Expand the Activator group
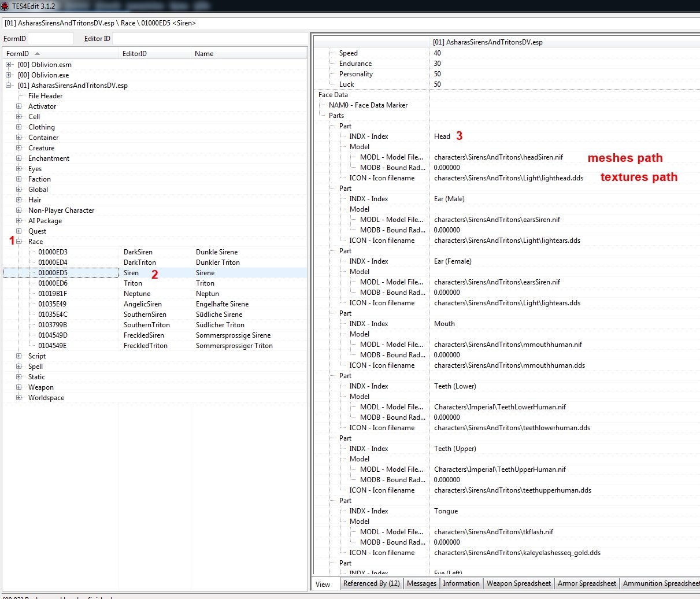This screenshot has width=700, height=599. (x=19, y=106)
